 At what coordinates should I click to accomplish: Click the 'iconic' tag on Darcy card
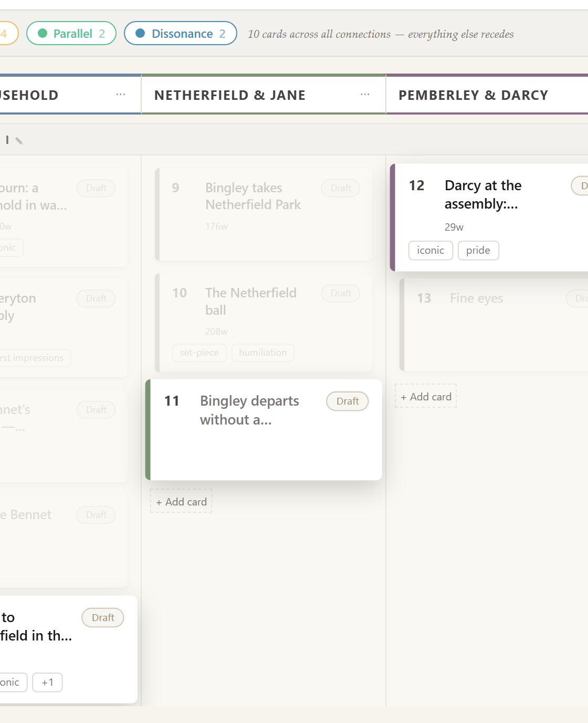430,250
